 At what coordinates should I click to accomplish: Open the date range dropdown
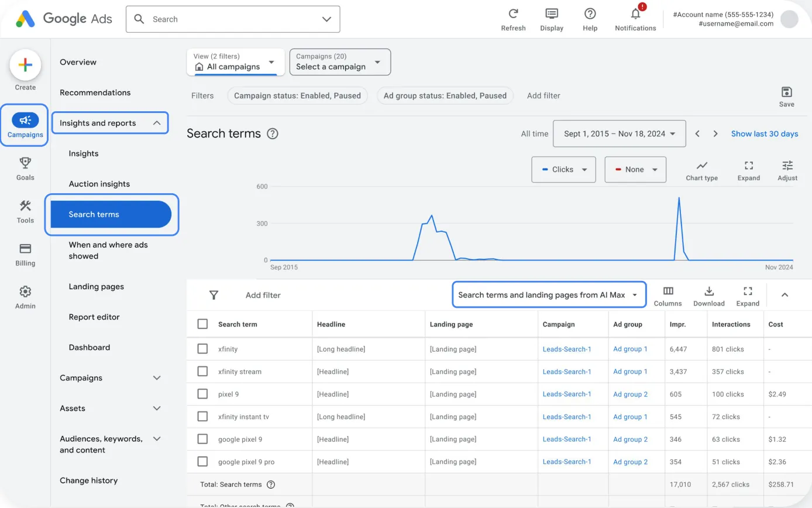coord(619,133)
